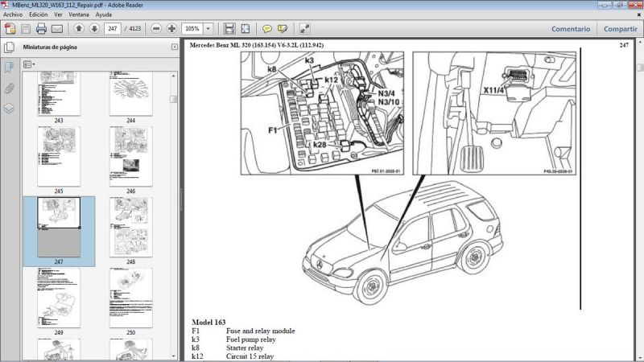Click the 'Starter relay' text
Screen dimensions: 644x362
(245, 348)
